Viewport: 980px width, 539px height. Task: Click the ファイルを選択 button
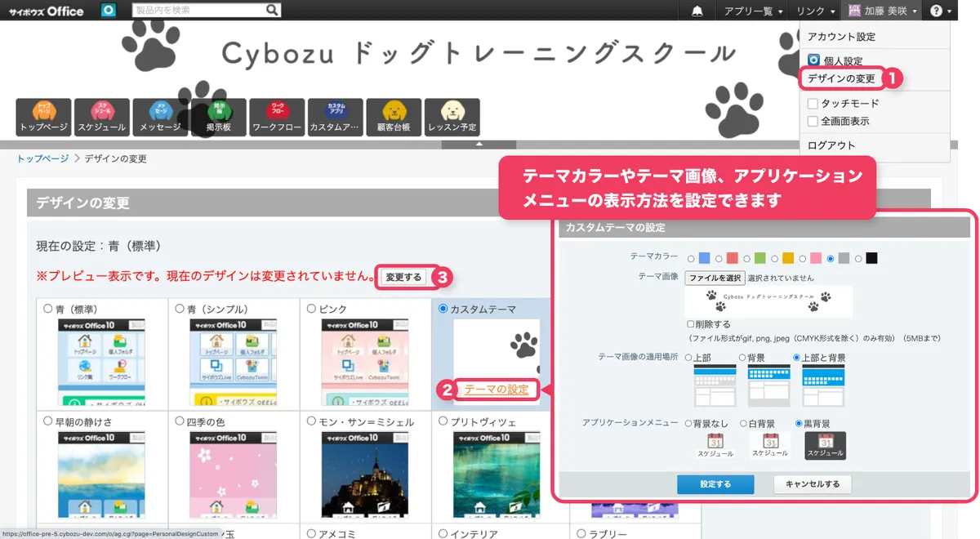715,278
